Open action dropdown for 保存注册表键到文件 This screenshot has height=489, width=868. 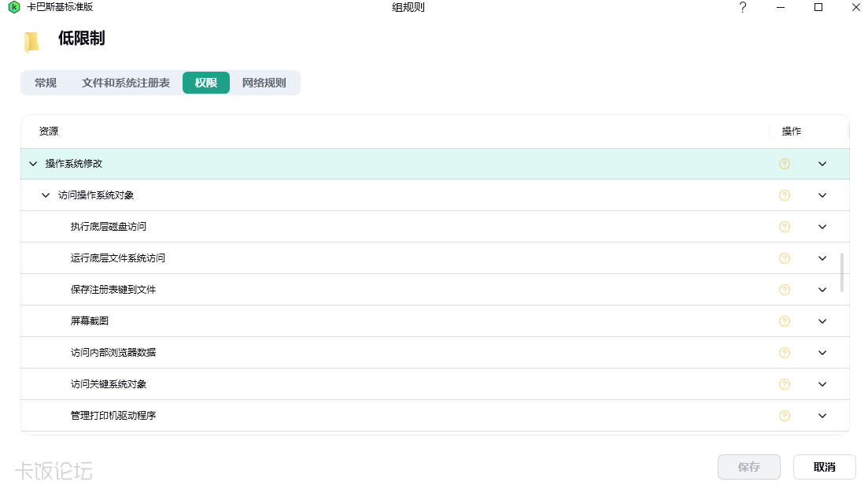(x=822, y=290)
